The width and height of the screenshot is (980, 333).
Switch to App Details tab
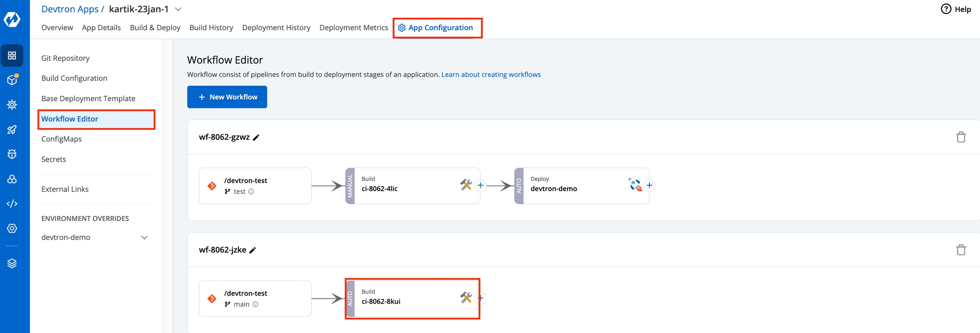click(101, 28)
